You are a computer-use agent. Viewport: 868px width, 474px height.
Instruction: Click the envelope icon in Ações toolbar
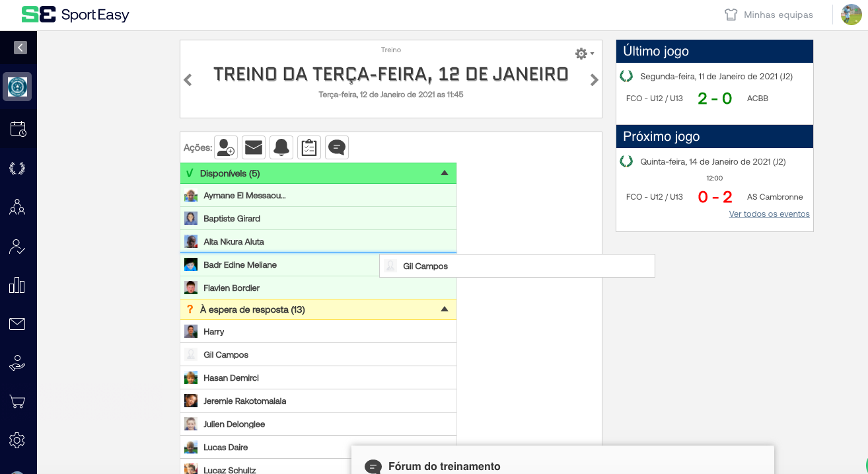254,147
